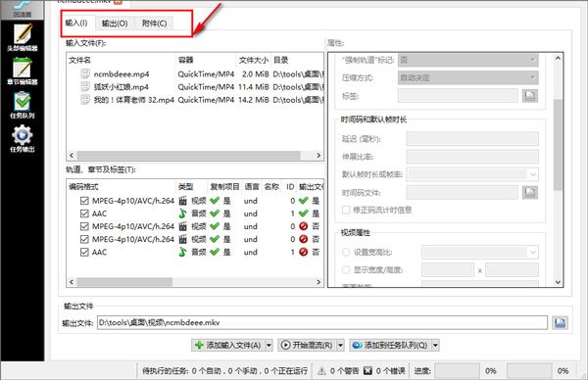
Task: Click the music note icon of AAC track with output 是
Action: tap(182, 214)
